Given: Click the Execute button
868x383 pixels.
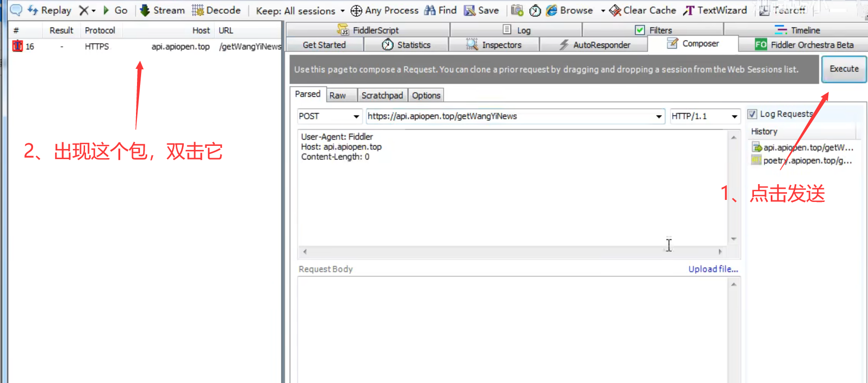Looking at the screenshot, I should point(844,69).
